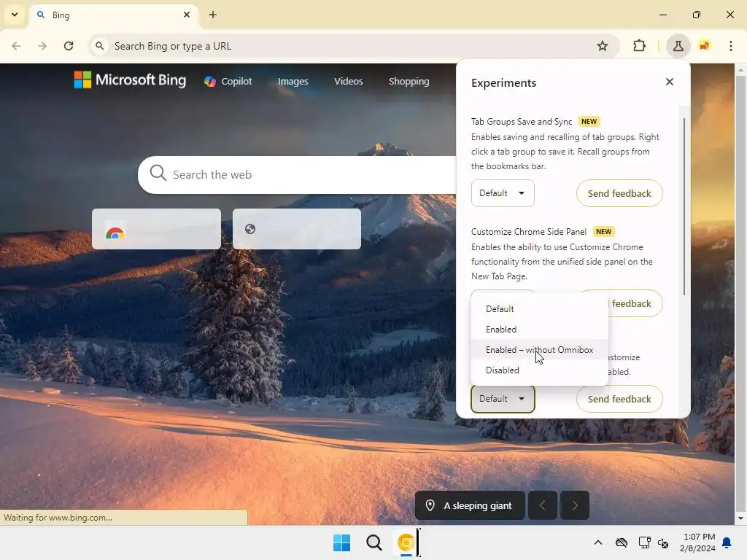Show hidden system tray icons
Screen dimensions: 747x560
tap(598, 542)
